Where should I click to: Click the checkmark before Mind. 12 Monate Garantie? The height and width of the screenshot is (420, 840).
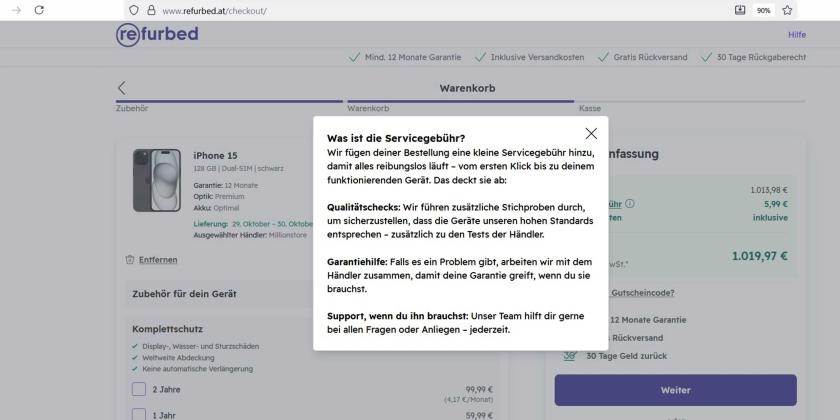354,57
